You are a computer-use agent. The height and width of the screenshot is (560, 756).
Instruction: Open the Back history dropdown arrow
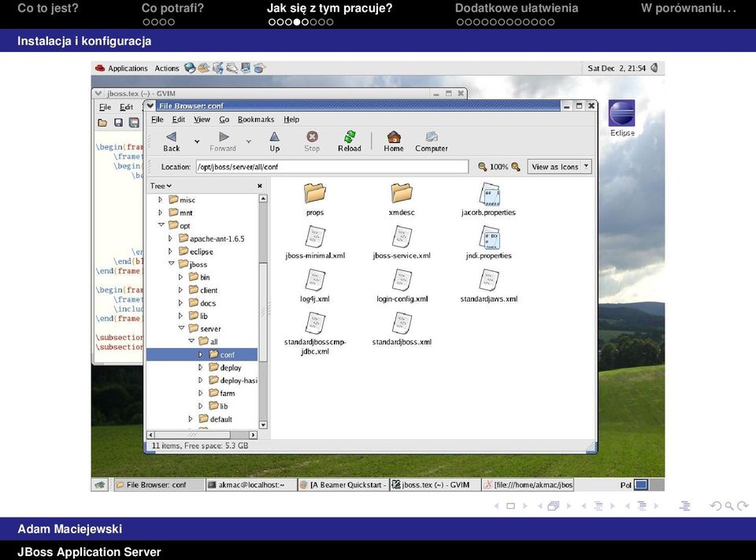(197, 142)
